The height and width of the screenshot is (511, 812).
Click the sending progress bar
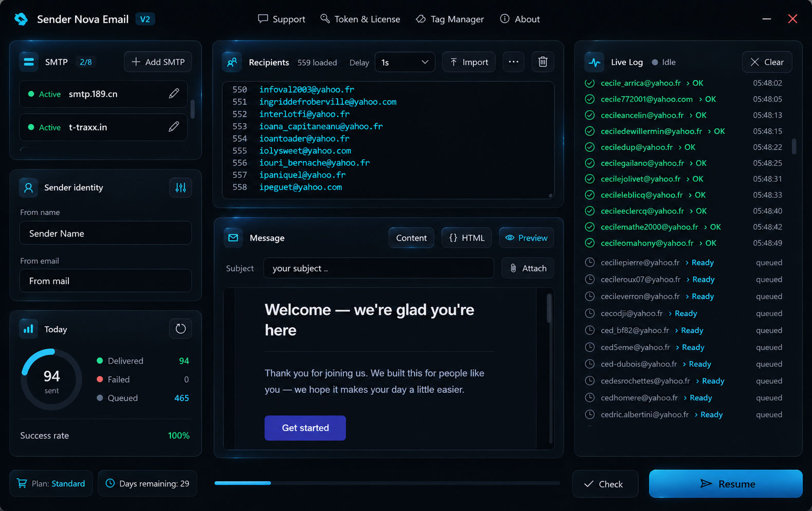(387, 483)
